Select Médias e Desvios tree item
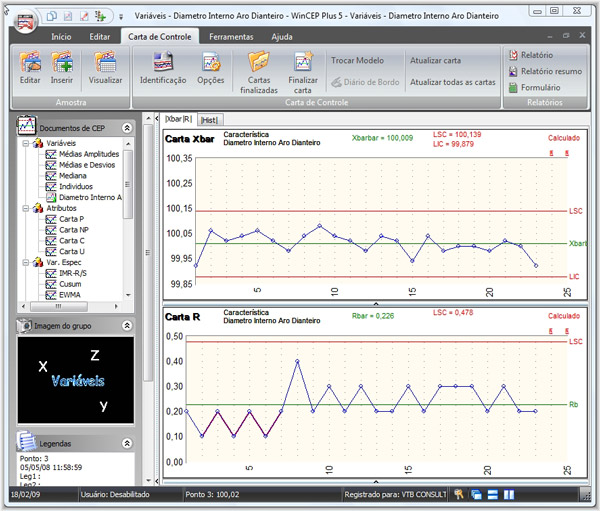The width and height of the screenshot is (600, 511). point(87,165)
